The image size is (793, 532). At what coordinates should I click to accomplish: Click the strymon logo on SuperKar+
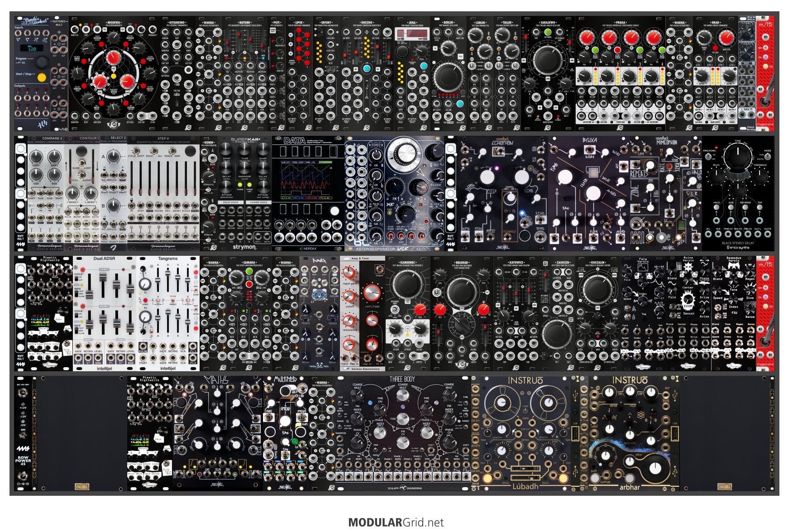pos(244,247)
